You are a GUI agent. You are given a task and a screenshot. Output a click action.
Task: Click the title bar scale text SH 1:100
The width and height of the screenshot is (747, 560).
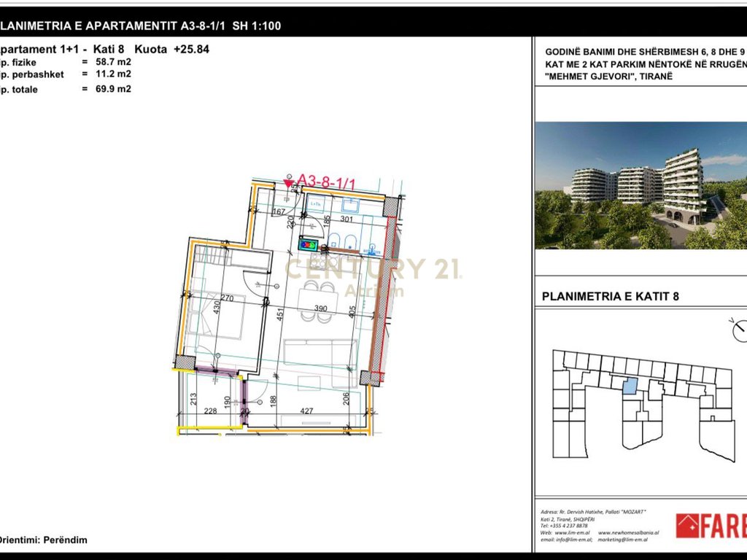[x=257, y=26]
